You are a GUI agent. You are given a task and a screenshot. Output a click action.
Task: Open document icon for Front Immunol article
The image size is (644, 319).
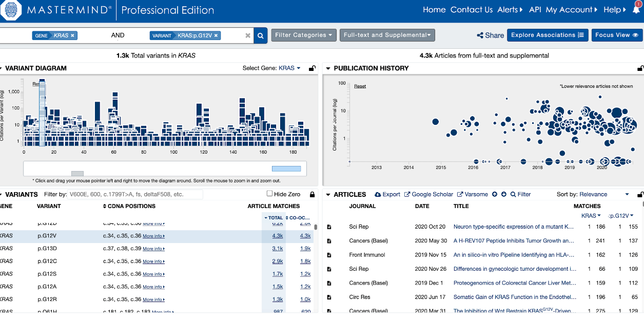329,255
